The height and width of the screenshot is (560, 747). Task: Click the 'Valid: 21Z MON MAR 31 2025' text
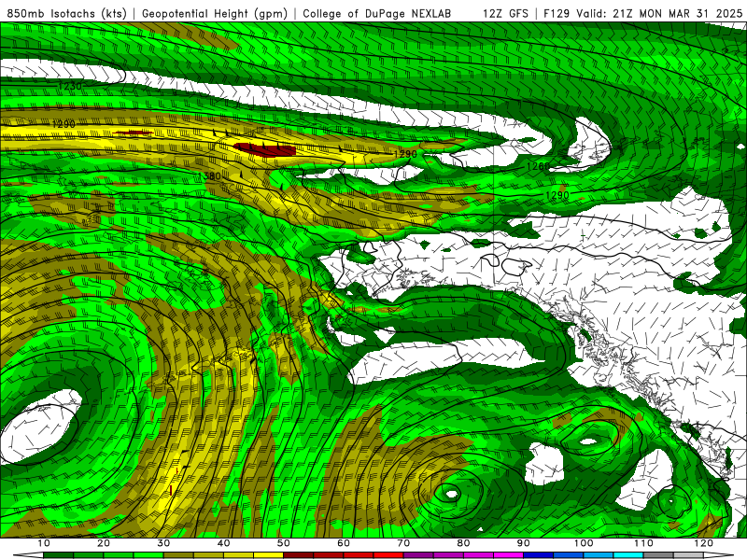tap(659, 14)
